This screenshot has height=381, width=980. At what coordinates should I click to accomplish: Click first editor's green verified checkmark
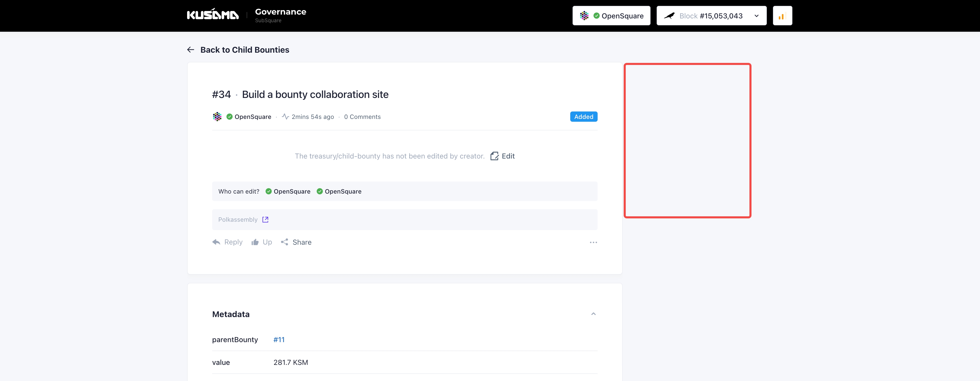[269, 192]
